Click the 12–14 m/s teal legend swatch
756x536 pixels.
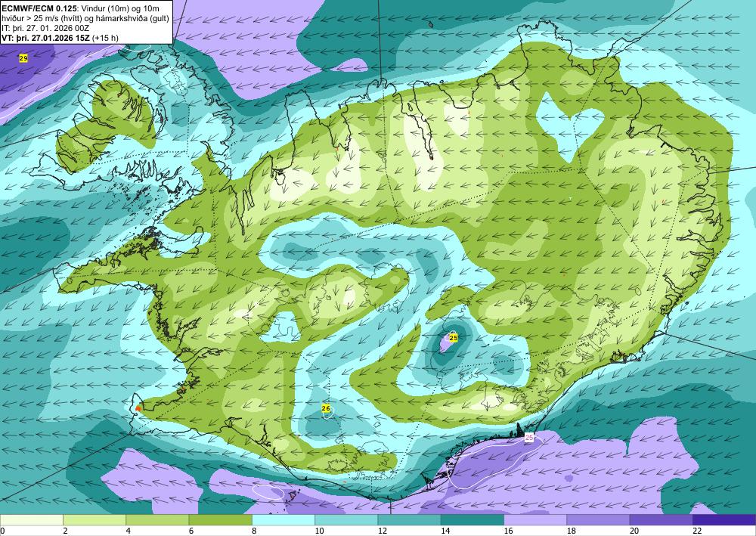coord(409,520)
